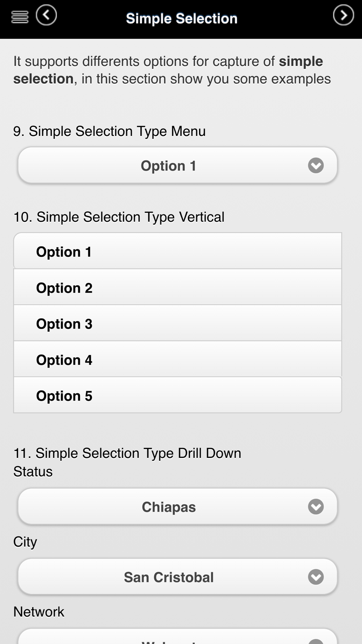The image size is (362, 644).
Task: Open the Simple Selection Type Menu dropdown
Action: (178, 165)
